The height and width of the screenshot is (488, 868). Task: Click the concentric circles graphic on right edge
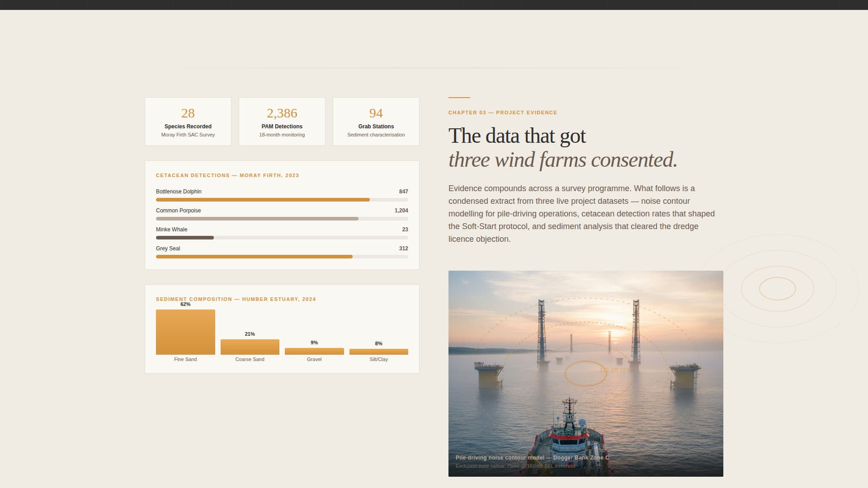point(777,288)
